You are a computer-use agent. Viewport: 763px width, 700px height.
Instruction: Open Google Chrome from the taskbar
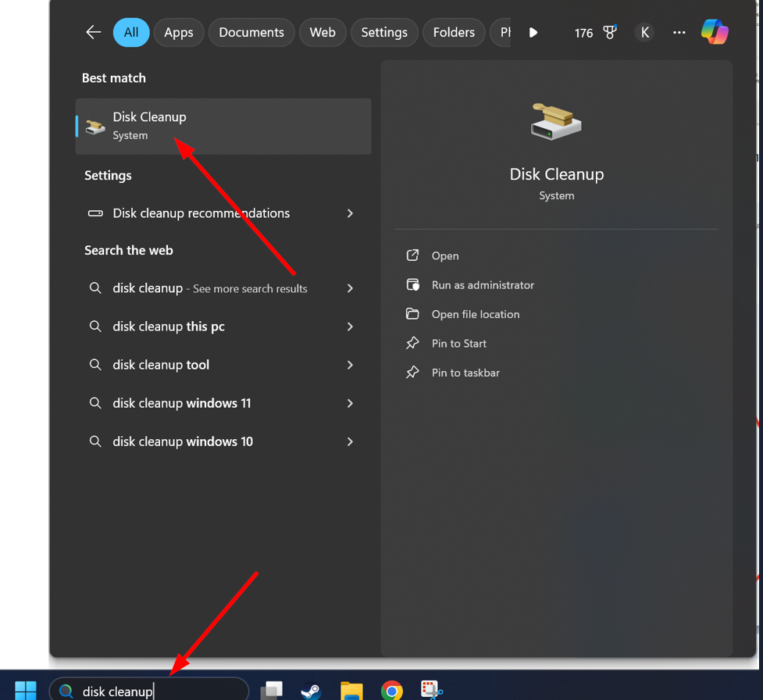[392, 691]
